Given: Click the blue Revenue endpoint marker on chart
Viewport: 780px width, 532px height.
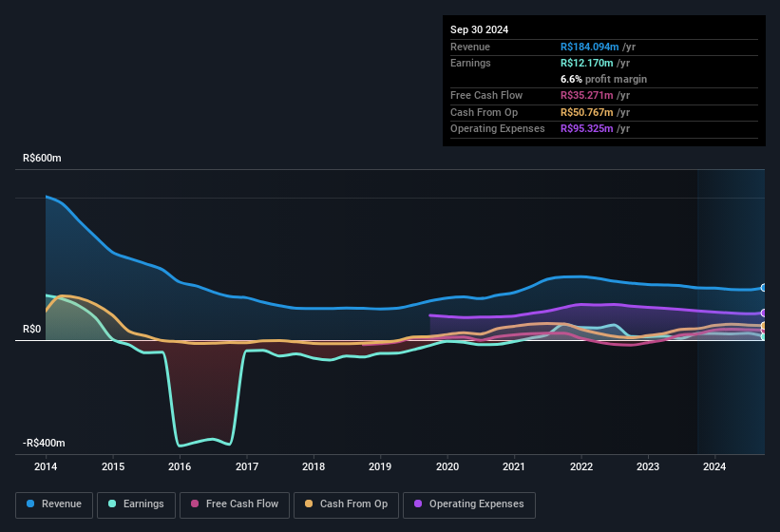Looking at the screenshot, I should point(764,288).
